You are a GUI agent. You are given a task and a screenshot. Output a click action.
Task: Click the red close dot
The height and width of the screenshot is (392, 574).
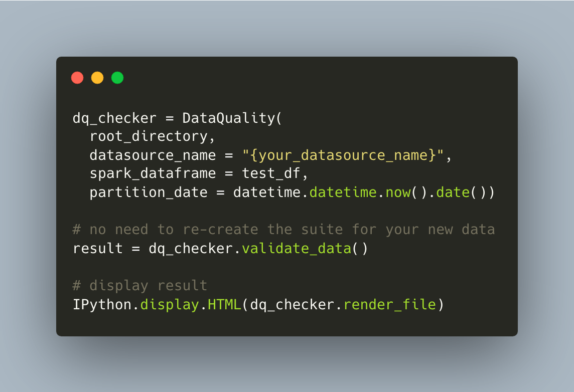click(77, 78)
